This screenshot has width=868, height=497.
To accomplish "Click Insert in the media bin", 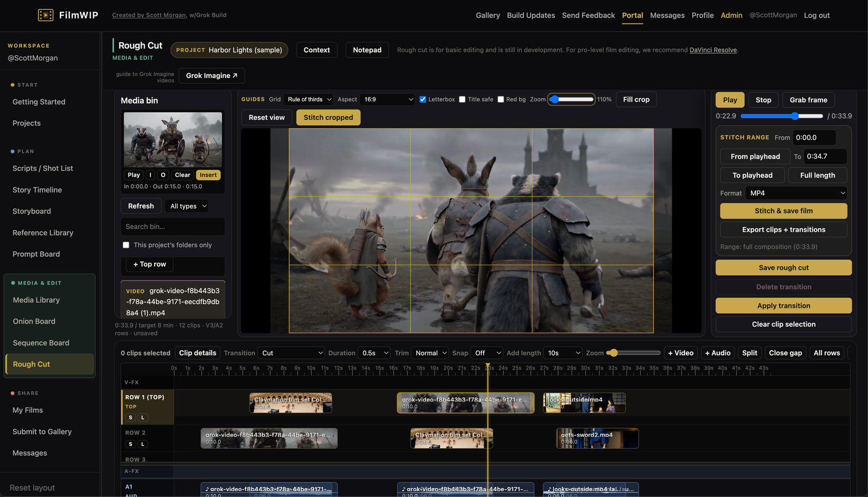I will coord(208,175).
